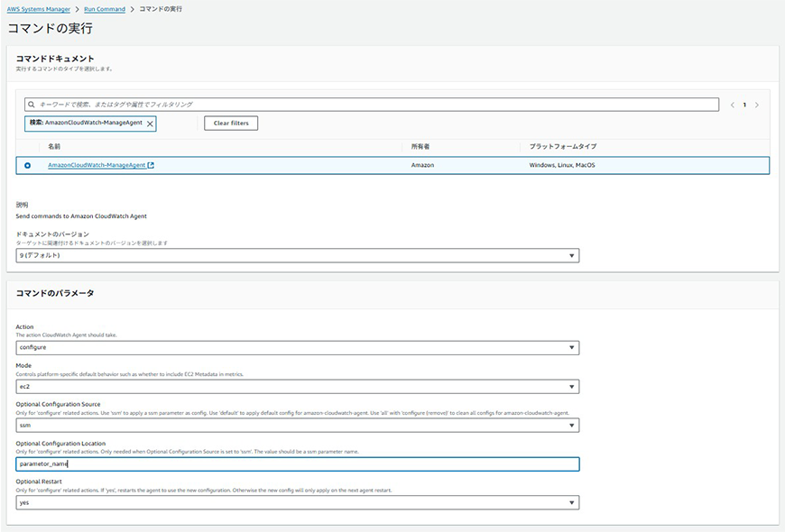Open the document version dropdown
Image resolution: width=785 pixels, height=532 pixels.
[x=298, y=255]
